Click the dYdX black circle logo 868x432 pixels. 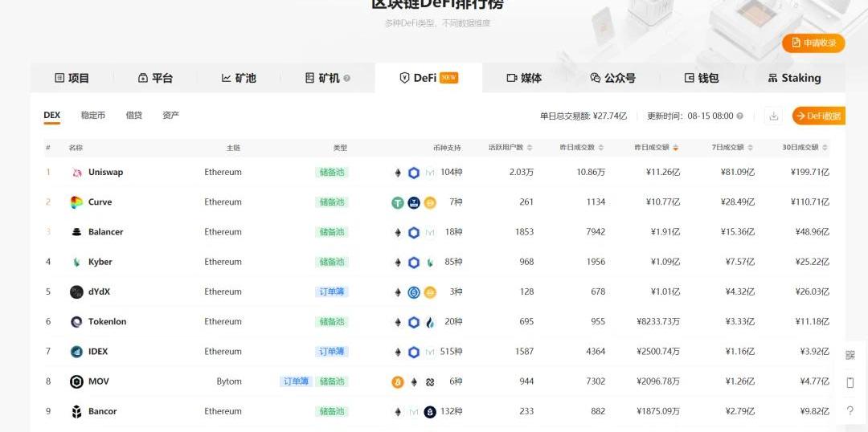click(76, 292)
